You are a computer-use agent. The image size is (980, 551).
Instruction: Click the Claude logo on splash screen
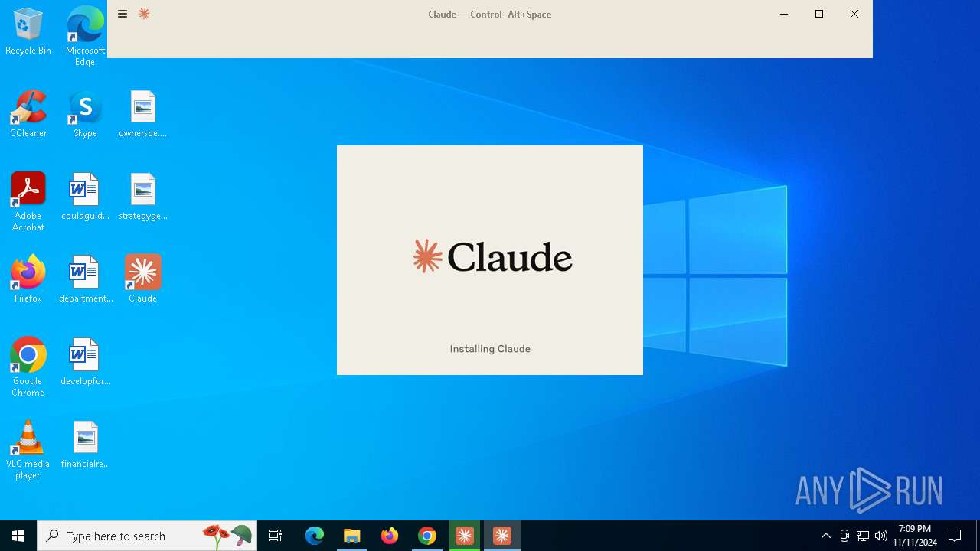(x=492, y=256)
